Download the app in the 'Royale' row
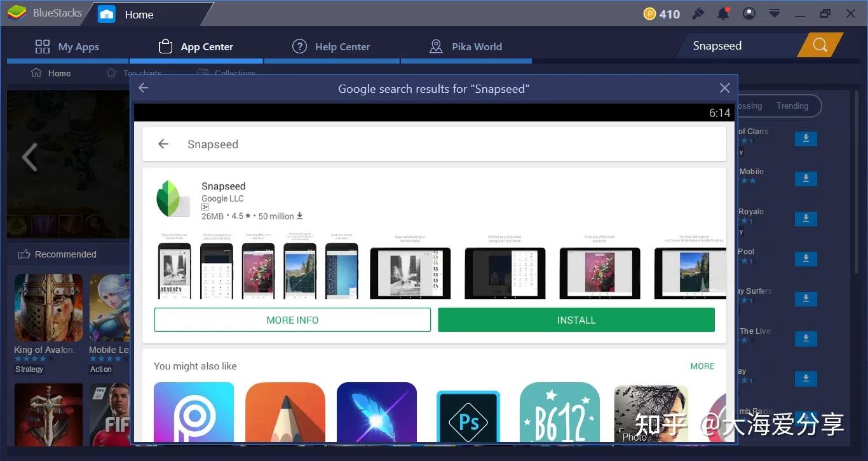The width and height of the screenshot is (868, 461). click(806, 219)
